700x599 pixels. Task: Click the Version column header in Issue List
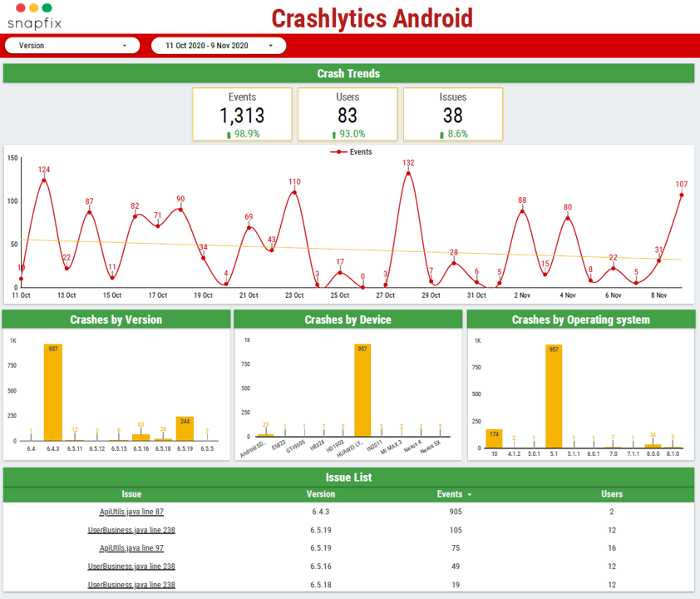point(321,494)
